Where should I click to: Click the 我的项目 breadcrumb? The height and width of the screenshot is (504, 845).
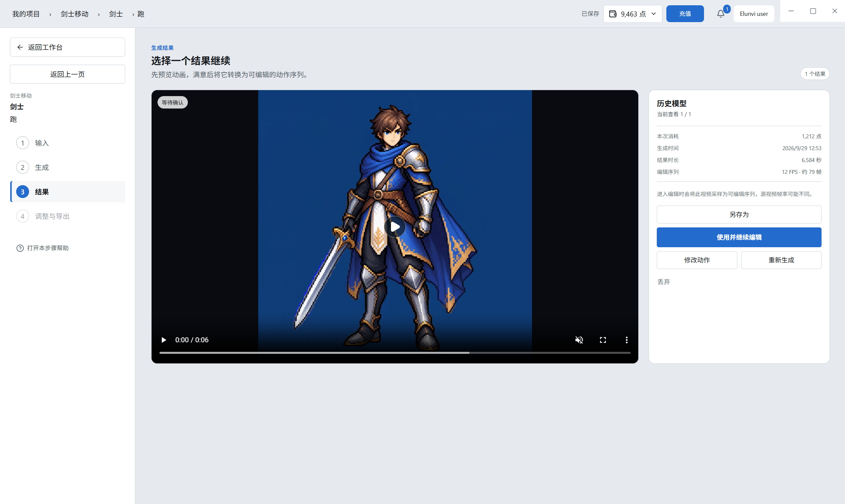[26, 14]
